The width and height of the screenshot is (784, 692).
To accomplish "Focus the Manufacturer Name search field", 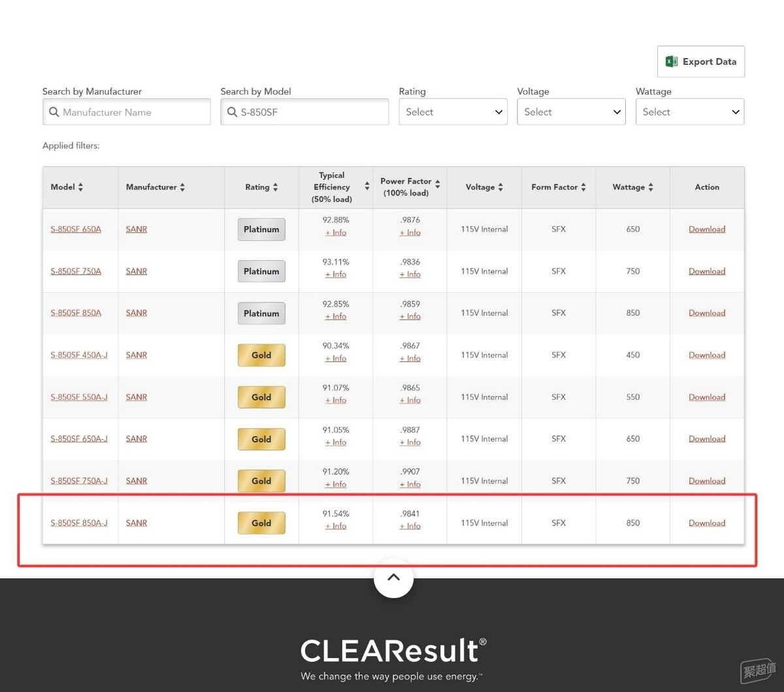I will click(x=127, y=112).
